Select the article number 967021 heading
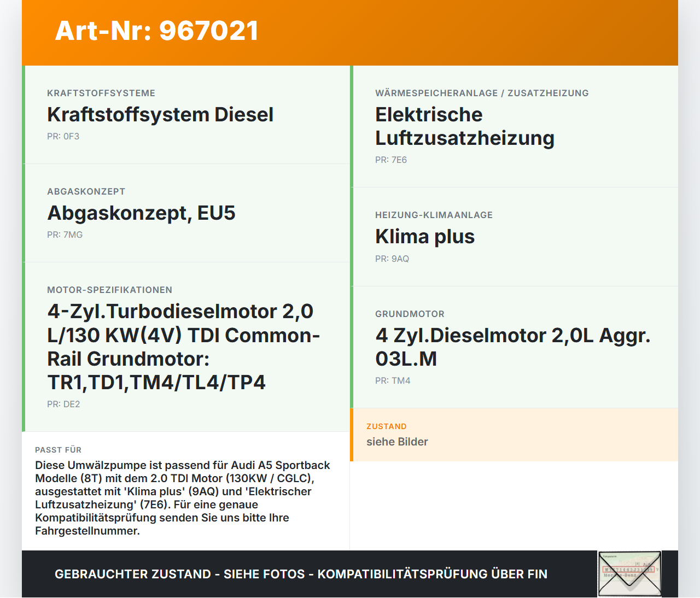The image size is (700, 598). (156, 31)
